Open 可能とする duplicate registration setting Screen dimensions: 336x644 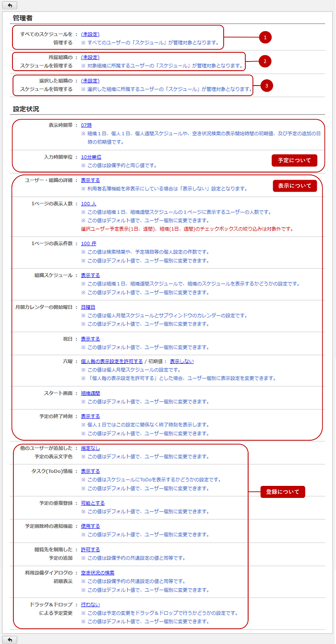coord(93,503)
